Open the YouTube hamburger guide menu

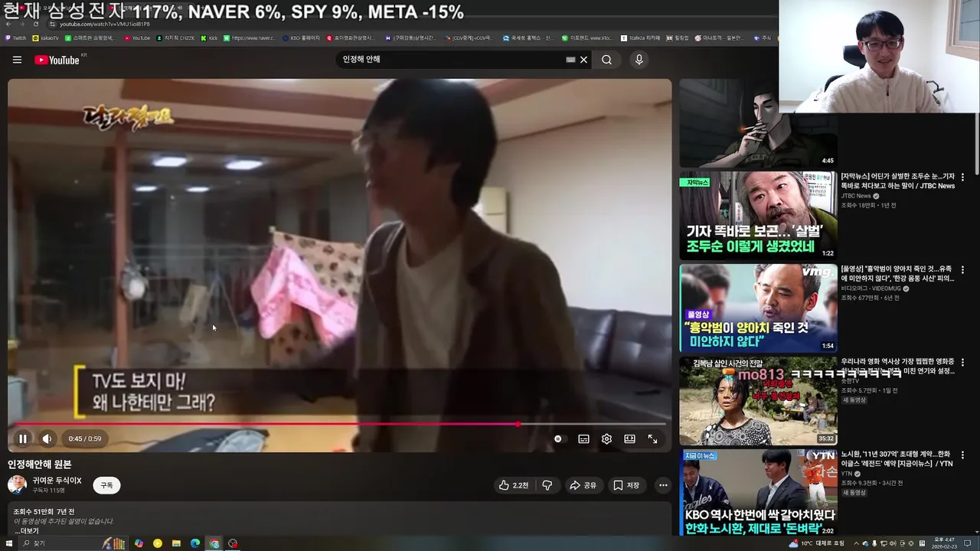pyautogui.click(x=17, y=60)
